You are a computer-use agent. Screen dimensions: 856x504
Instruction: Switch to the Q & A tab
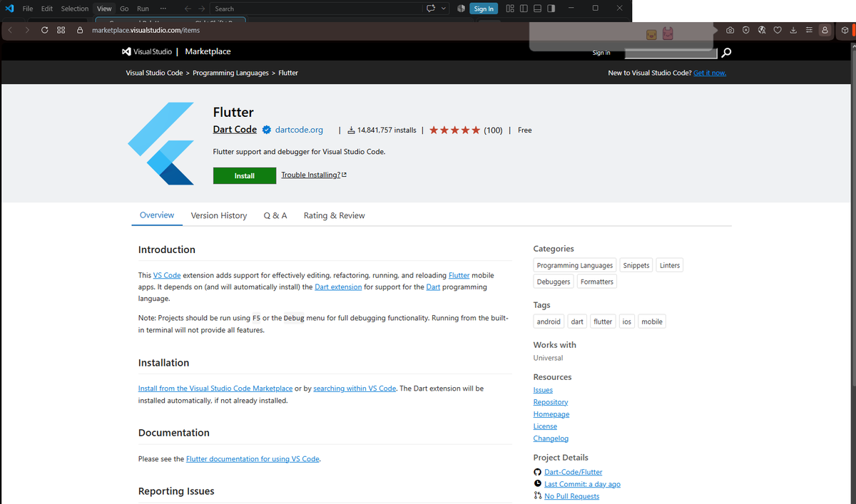pos(275,215)
